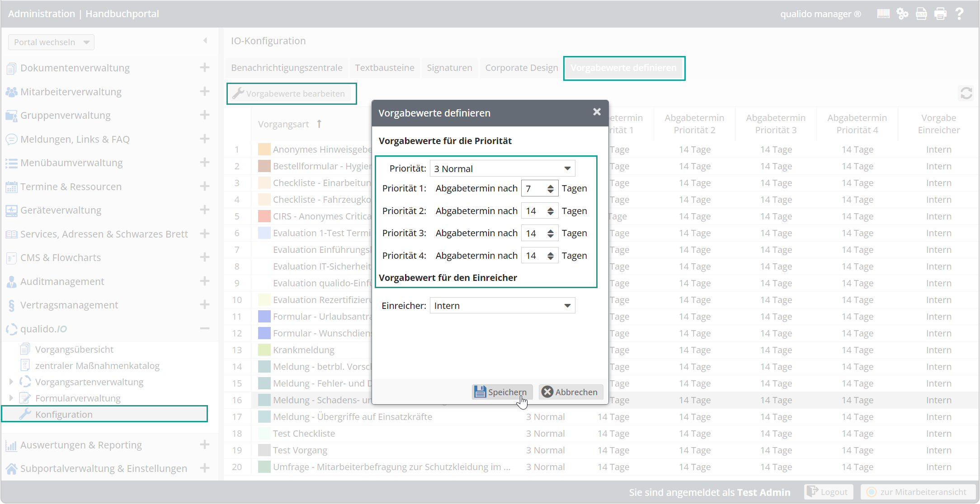The image size is (980, 504).
Task: Click the barcode icon in the top bar
Action: tap(883, 14)
